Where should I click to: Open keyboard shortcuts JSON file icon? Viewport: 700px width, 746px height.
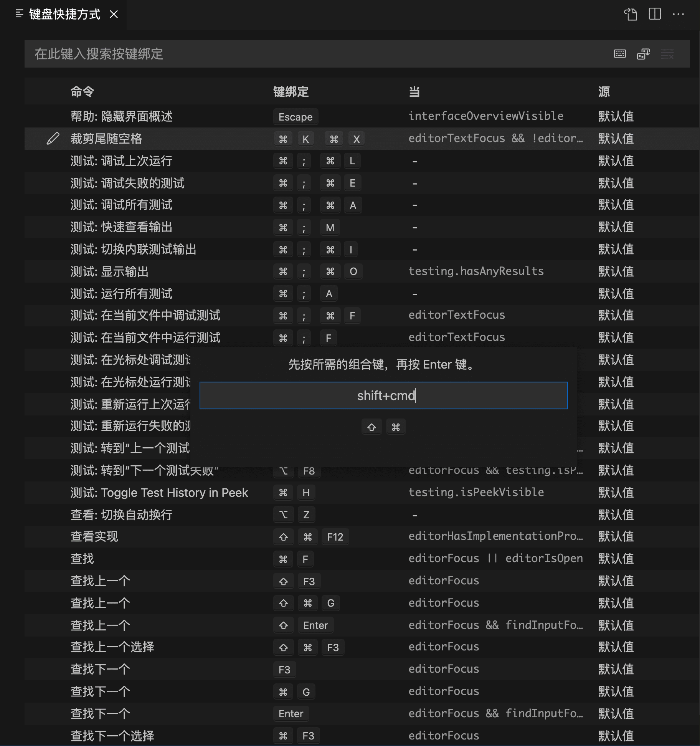click(x=631, y=15)
